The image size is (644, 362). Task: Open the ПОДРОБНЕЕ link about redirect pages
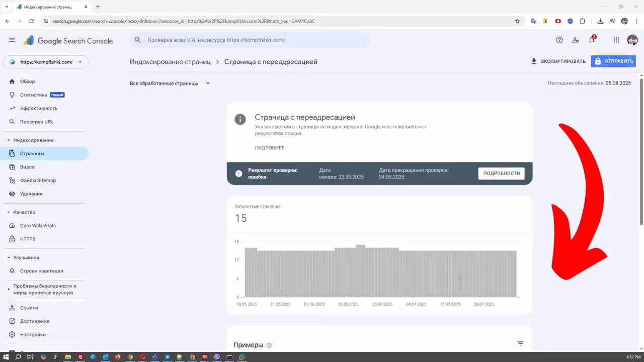coord(270,147)
